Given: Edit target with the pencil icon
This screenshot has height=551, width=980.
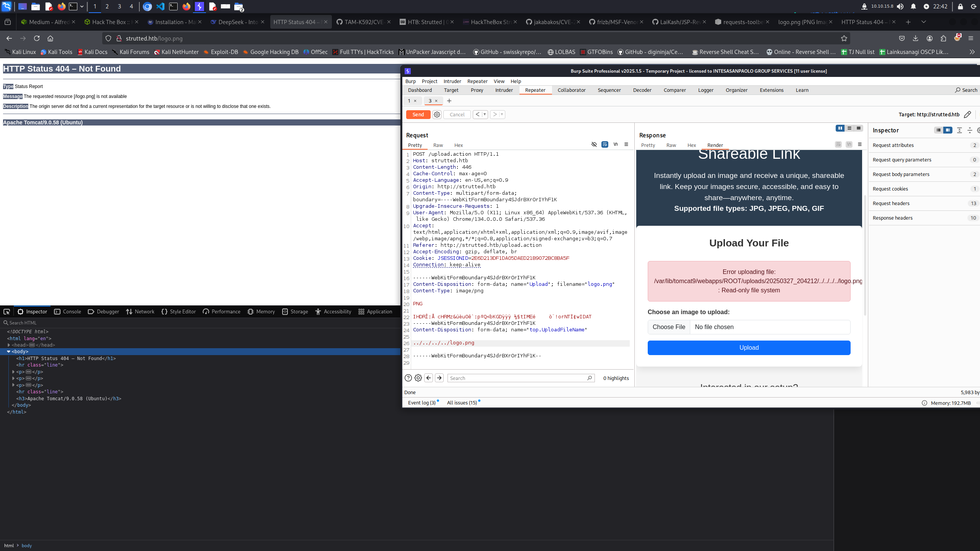Looking at the screenshot, I should tap(967, 114).
